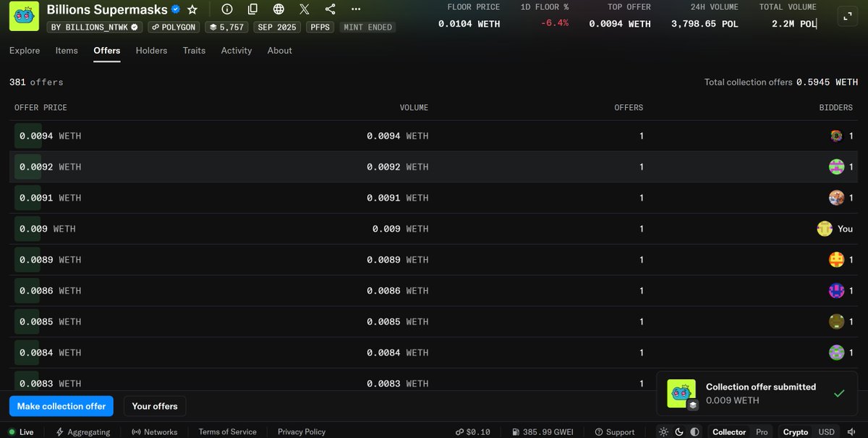Screen dimensions: 868x438
Task: Switch to Pro mode
Action: (x=763, y=431)
